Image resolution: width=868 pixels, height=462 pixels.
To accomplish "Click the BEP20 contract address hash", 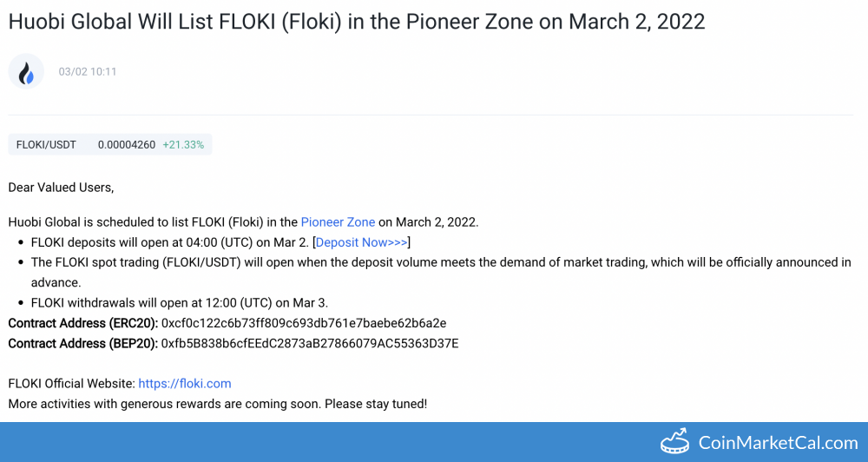I will pyautogui.click(x=310, y=343).
